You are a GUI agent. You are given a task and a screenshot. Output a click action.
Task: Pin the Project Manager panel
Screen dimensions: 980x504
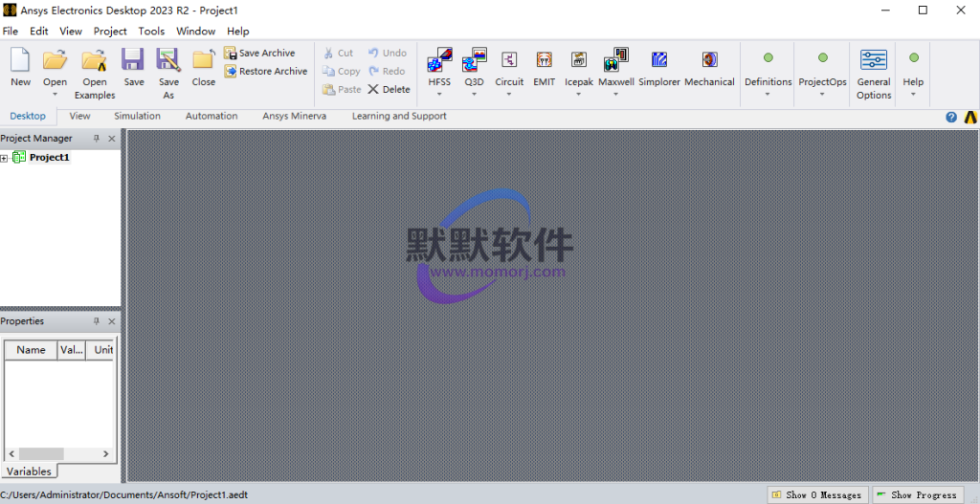click(x=96, y=139)
